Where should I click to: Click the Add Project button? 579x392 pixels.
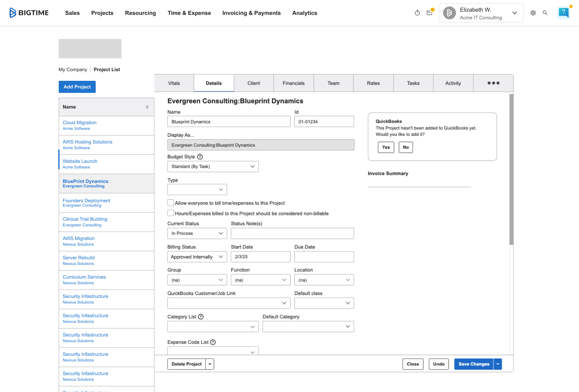click(77, 87)
